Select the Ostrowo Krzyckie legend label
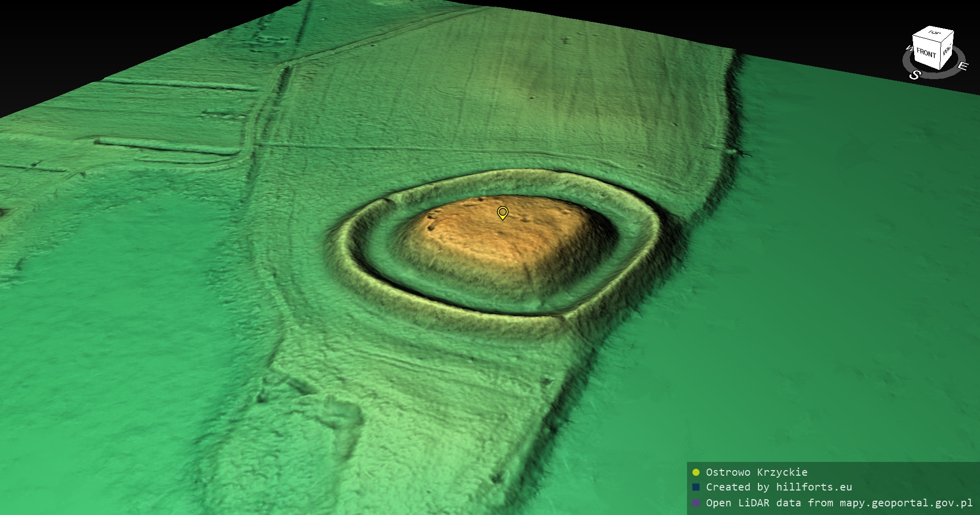Image resolution: width=980 pixels, height=515 pixels. pyautogui.click(x=756, y=472)
